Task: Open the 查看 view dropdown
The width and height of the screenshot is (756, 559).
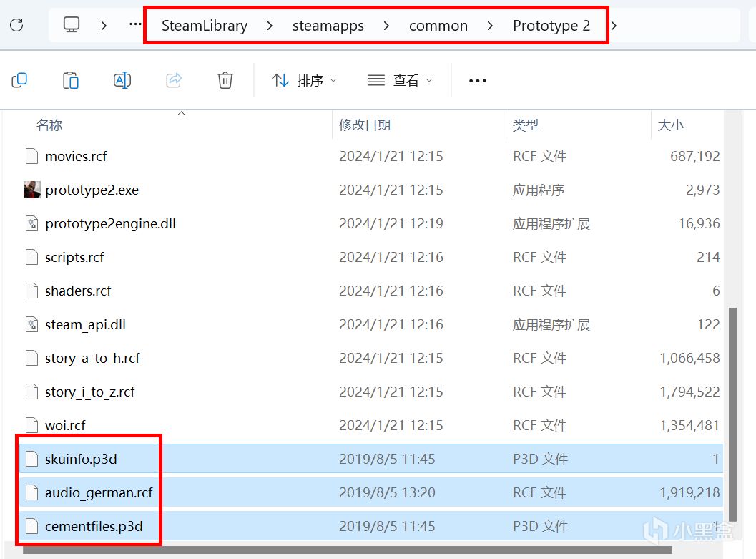Action: pyautogui.click(x=401, y=80)
